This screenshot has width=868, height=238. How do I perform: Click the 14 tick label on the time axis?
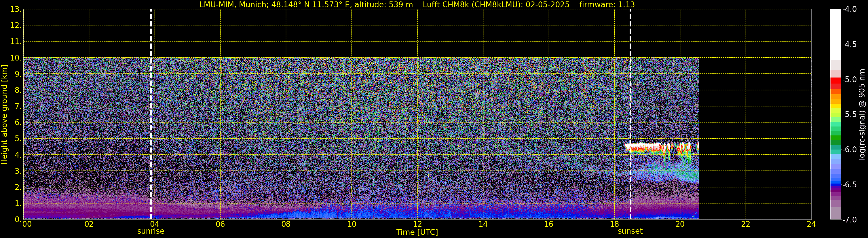(x=483, y=224)
